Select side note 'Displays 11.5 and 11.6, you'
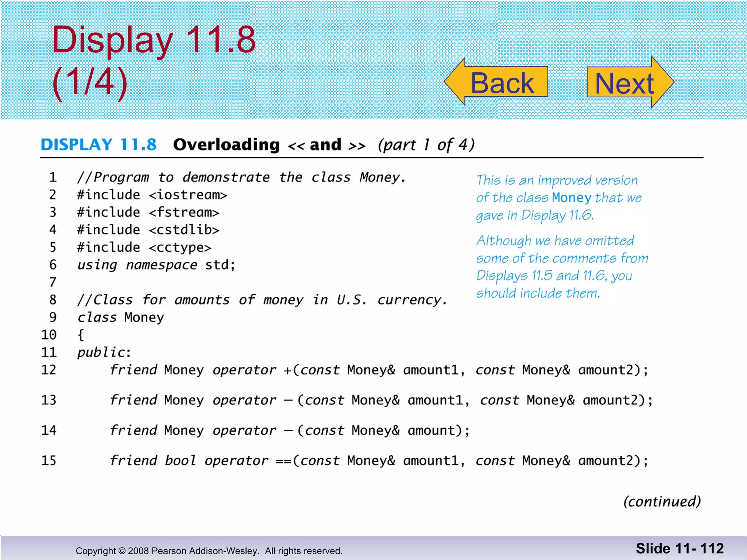 pyautogui.click(x=554, y=276)
